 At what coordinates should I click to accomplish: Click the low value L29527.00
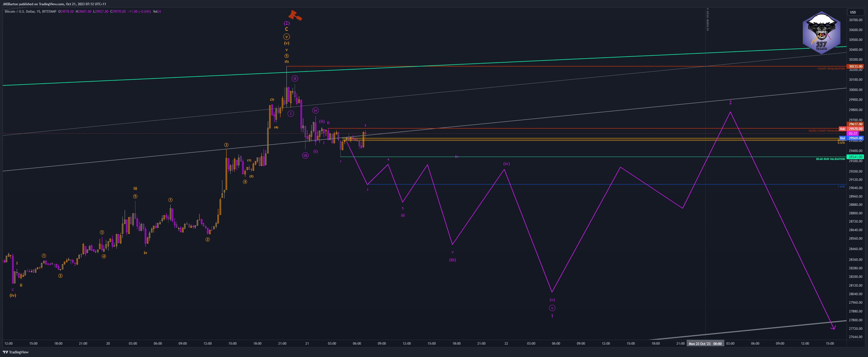click(x=101, y=12)
